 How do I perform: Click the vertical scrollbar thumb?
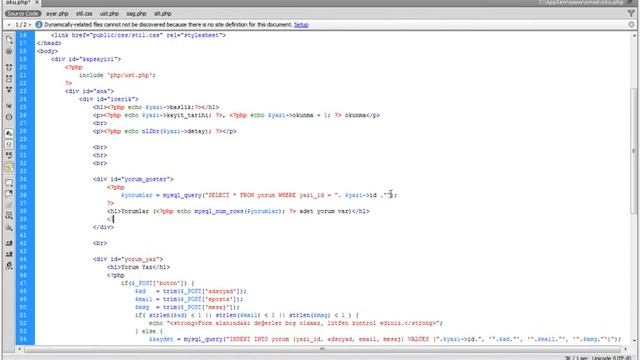pyautogui.click(x=634, y=151)
